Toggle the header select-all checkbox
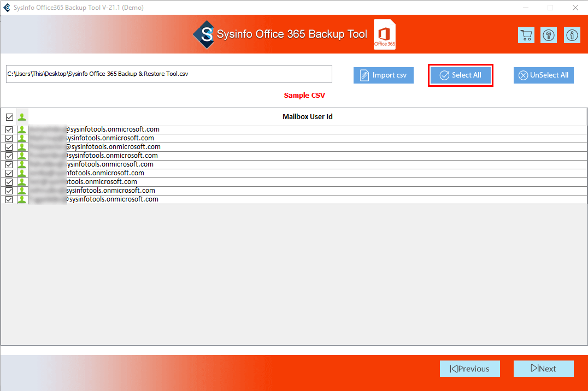This screenshot has height=391, width=588. pos(9,117)
